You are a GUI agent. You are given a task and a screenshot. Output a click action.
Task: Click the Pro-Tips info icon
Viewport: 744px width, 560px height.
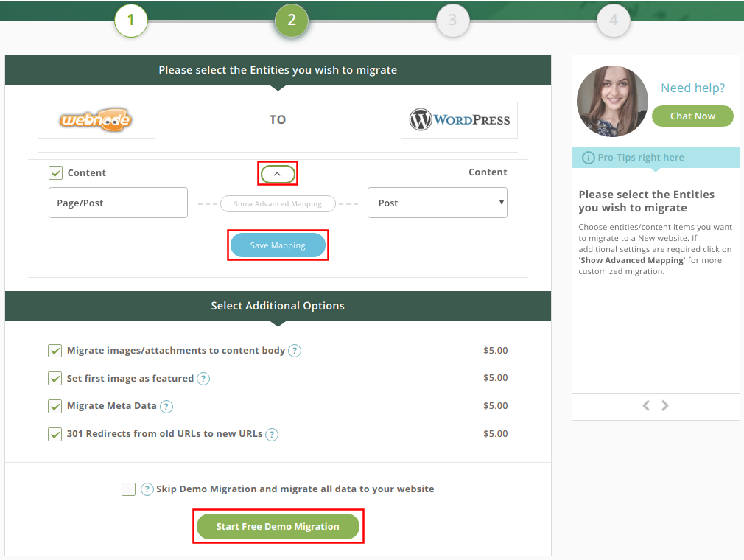[x=588, y=158]
